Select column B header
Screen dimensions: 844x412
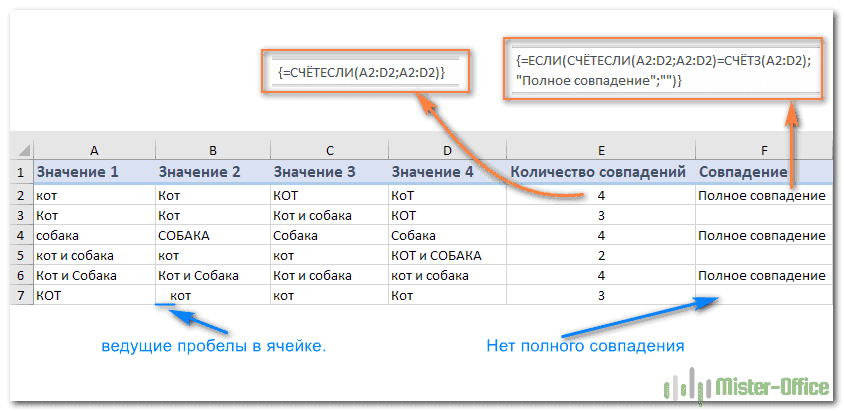click(x=212, y=150)
